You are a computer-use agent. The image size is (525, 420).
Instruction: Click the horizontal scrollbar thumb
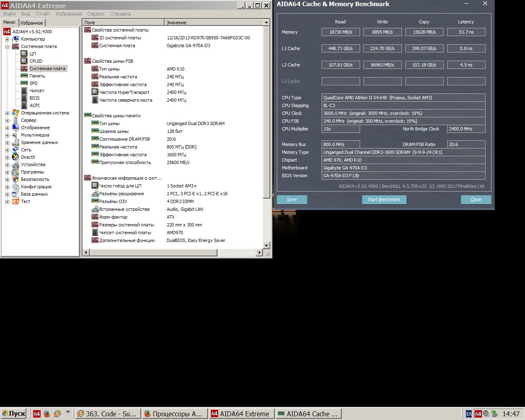point(153,253)
